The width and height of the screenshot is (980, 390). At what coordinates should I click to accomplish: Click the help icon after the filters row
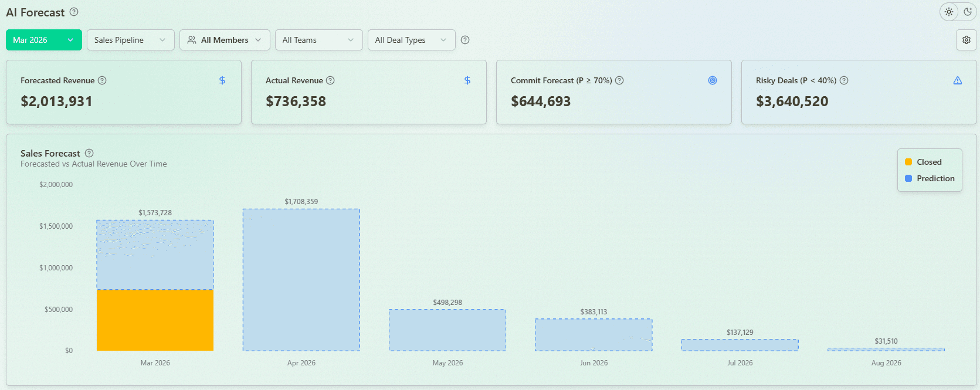[465, 40]
